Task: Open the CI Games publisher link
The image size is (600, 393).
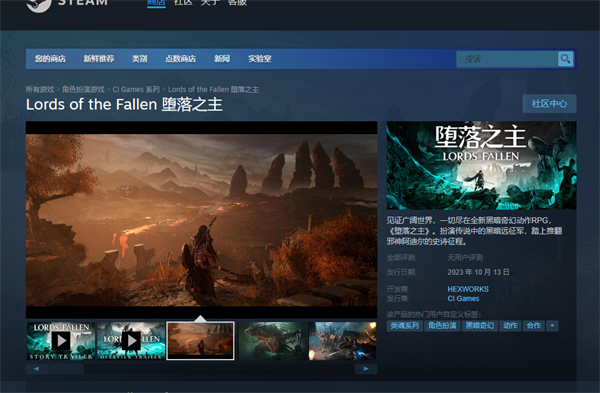Action: pyautogui.click(x=463, y=298)
